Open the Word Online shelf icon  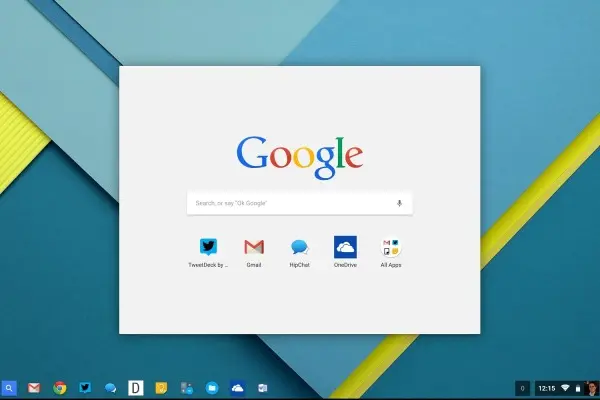point(262,388)
